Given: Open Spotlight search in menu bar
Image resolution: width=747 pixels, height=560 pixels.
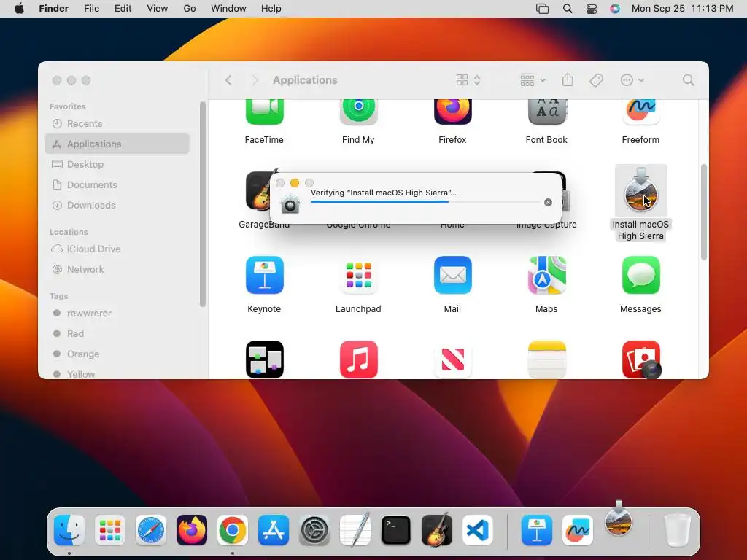Looking at the screenshot, I should click(x=568, y=9).
